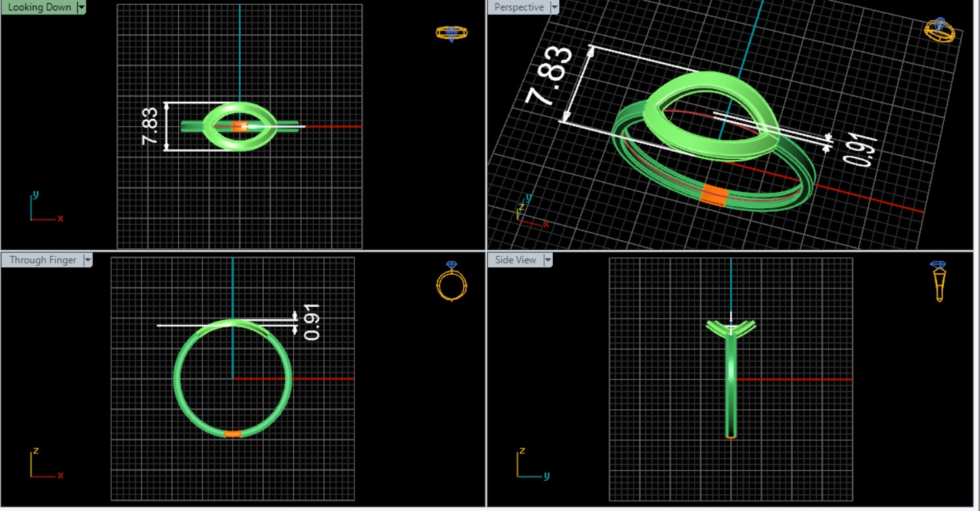Activate the Looking Down viewport title
Viewport: 980px width, 511px height.
click(x=39, y=7)
